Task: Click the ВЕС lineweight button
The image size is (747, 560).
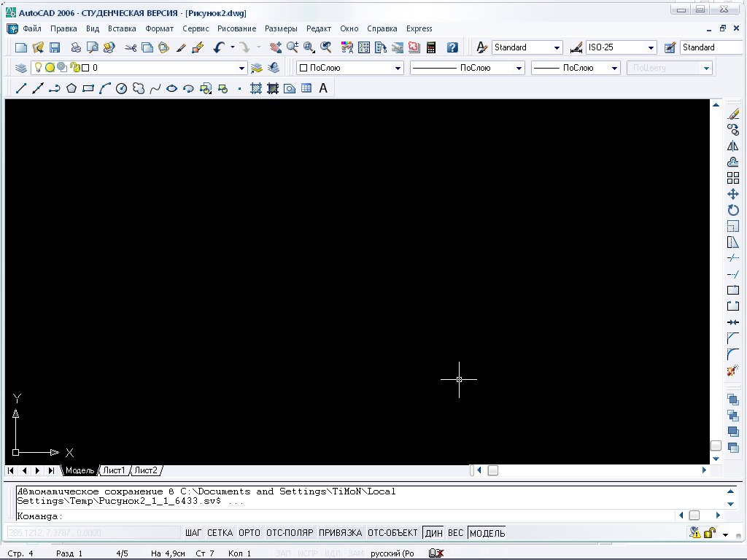Action: click(x=455, y=533)
